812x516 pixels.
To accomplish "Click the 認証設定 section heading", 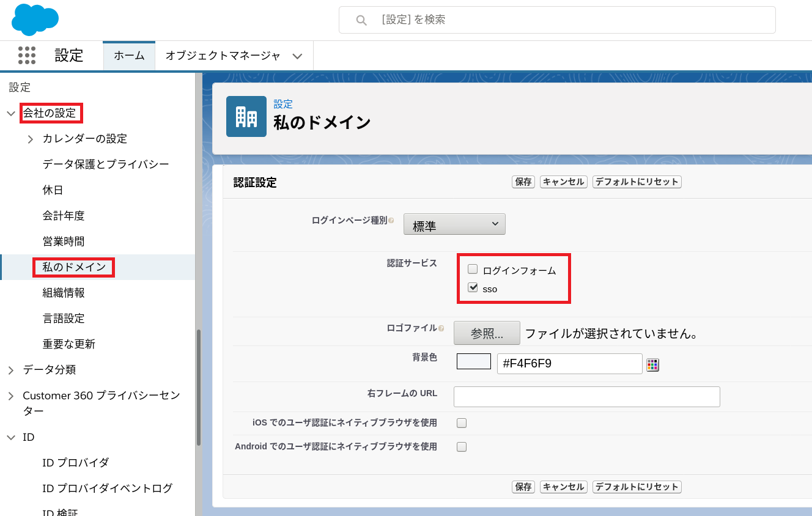I will (255, 182).
